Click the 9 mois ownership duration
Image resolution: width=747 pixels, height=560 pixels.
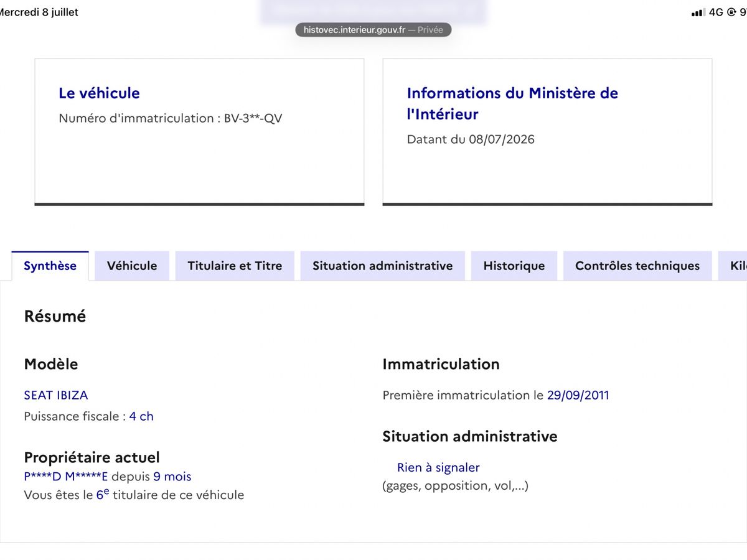(172, 477)
